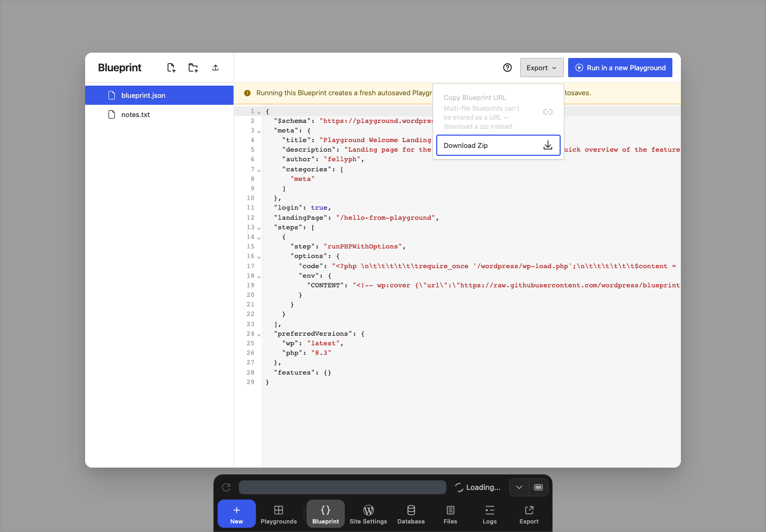Click the address bar in the bottom toolbar

coord(343,487)
